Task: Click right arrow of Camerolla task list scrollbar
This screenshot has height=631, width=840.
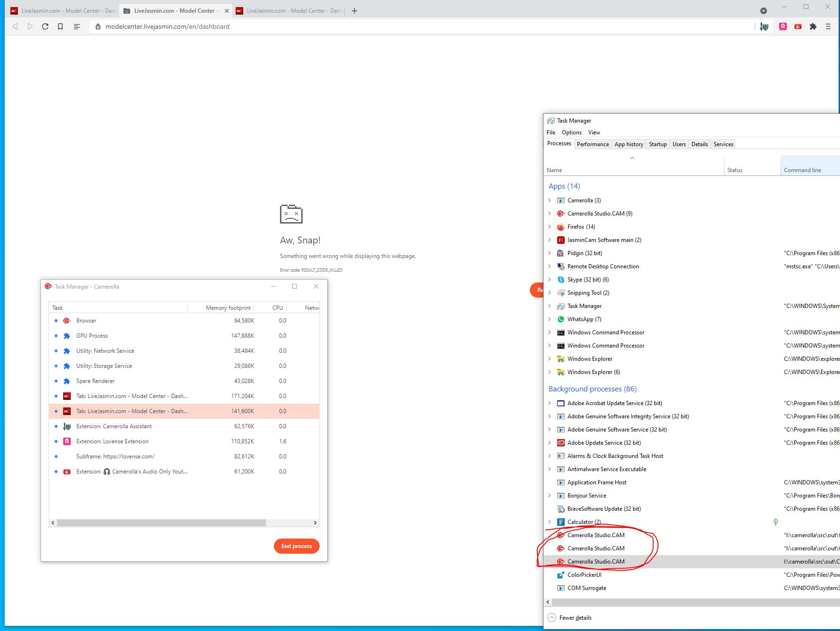Action: point(315,523)
